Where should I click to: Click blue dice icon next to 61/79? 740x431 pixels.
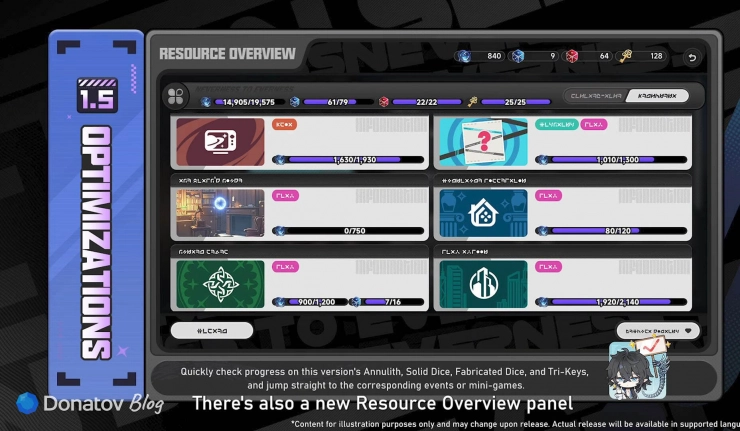click(294, 102)
